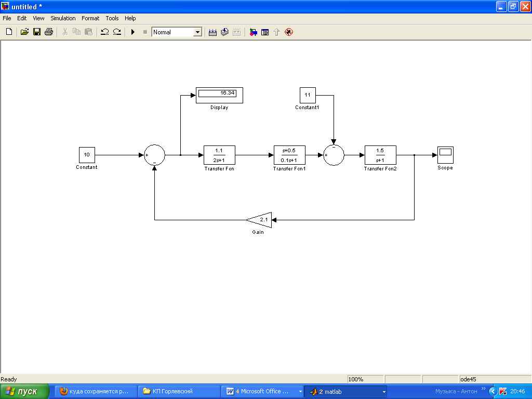The image size is (532, 399).
Task: Select the Transfer Fcn1 block (s+0.5)/(0.1s+1)
Action: pos(289,155)
